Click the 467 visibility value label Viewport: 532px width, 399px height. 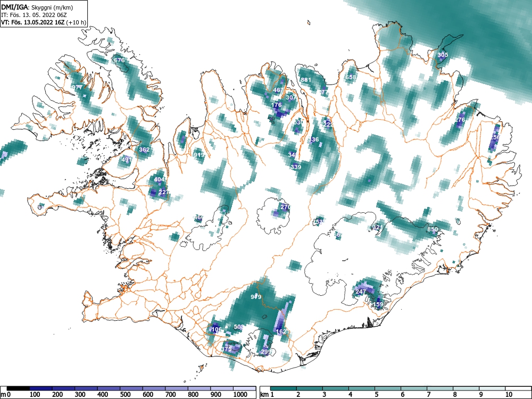click(x=278, y=90)
